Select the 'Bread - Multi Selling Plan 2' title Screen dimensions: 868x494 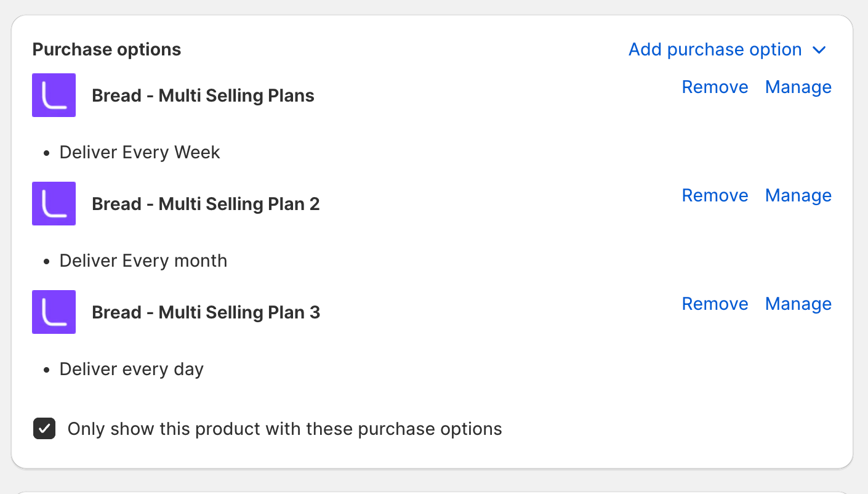[x=206, y=204]
